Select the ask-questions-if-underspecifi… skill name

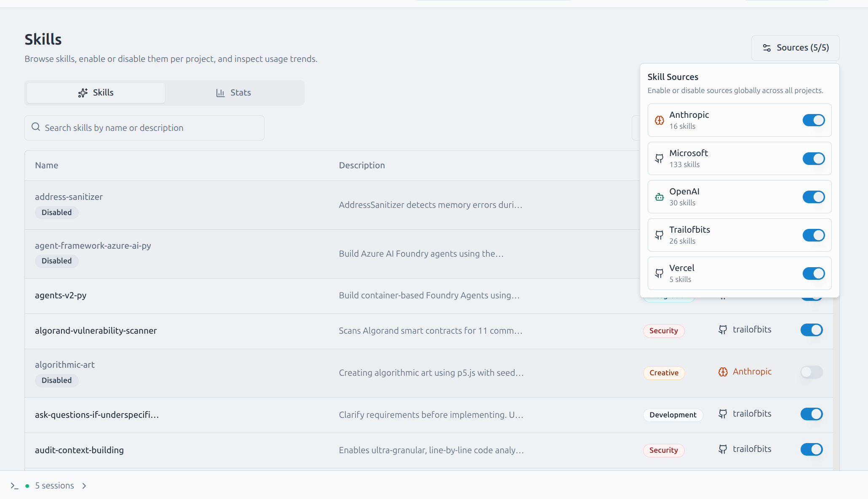pyautogui.click(x=97, y=415)
